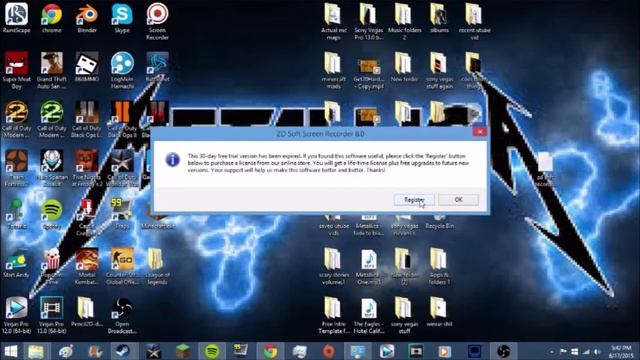Select Five Nights at Freddy's 2 shortcut

(x=87, y=168)
